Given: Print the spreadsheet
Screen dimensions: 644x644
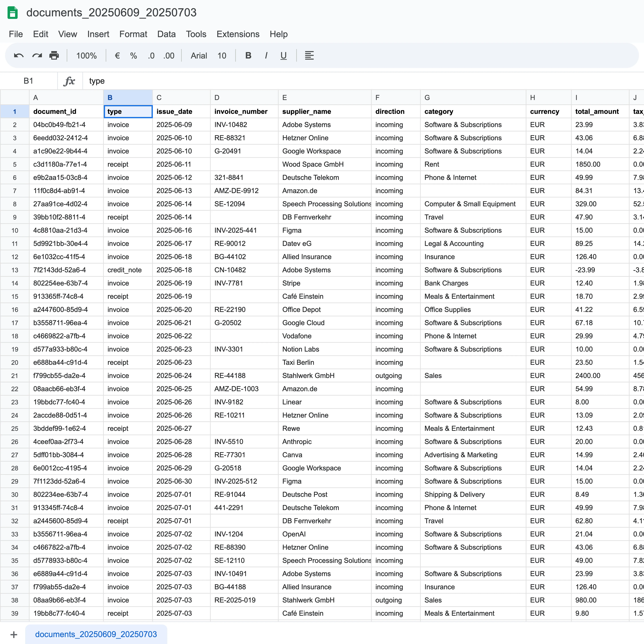Looking at the screenshot, I should pyautogui.click(x=54, y=56).
